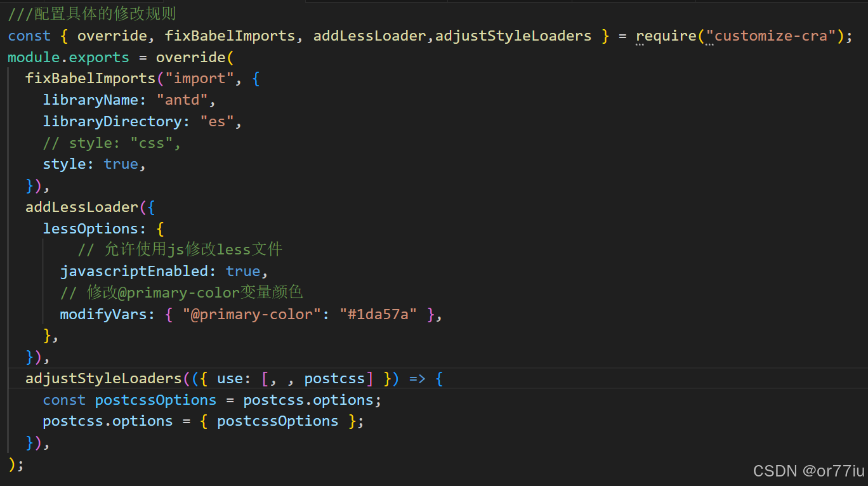Click the top Chinese comment about modification rules

(92, 13)
